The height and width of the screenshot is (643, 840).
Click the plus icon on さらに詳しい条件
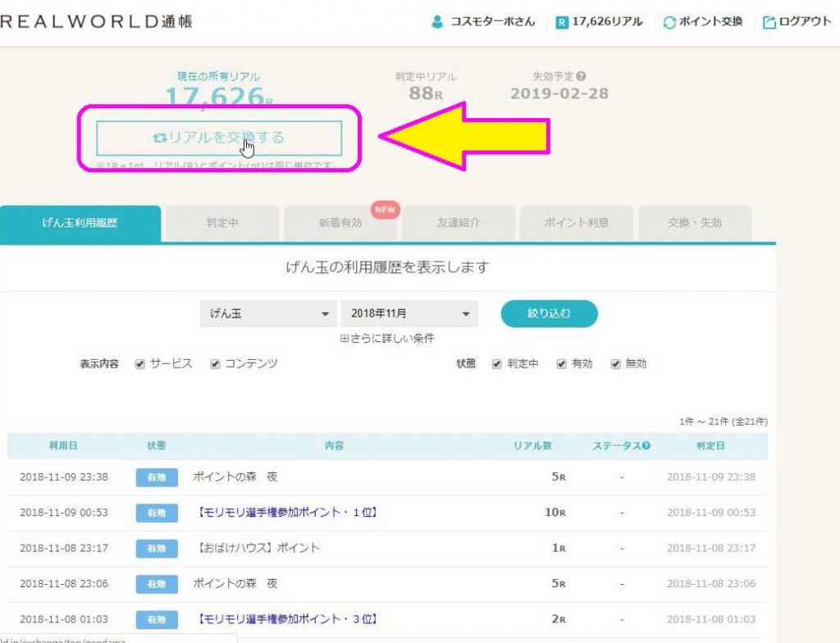pos(345,339)
